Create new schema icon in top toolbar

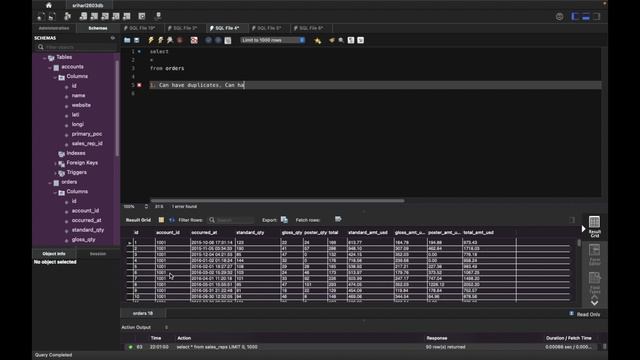tap(83, 16)
